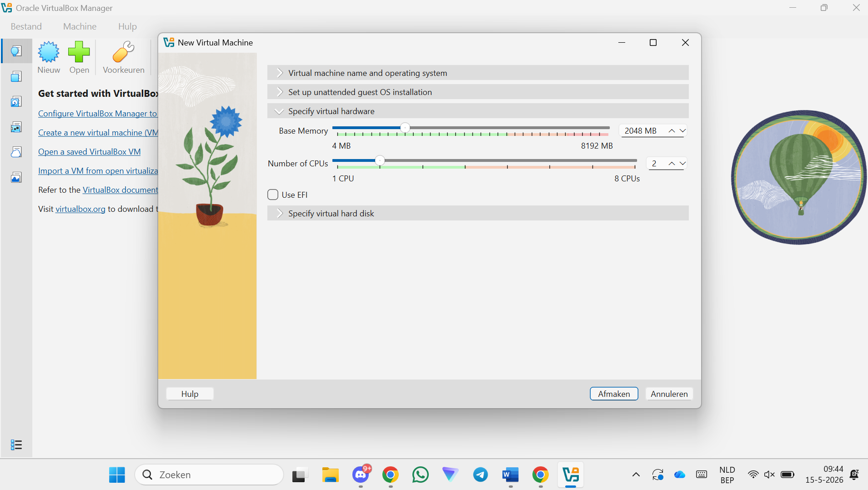Click Afmaken to finish the wizard
868x490 pixels.
614,394
